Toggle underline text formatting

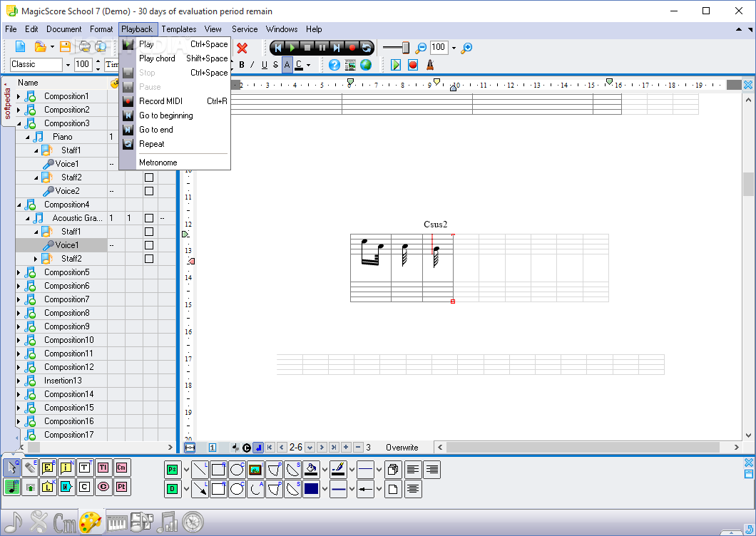[264, 65]
